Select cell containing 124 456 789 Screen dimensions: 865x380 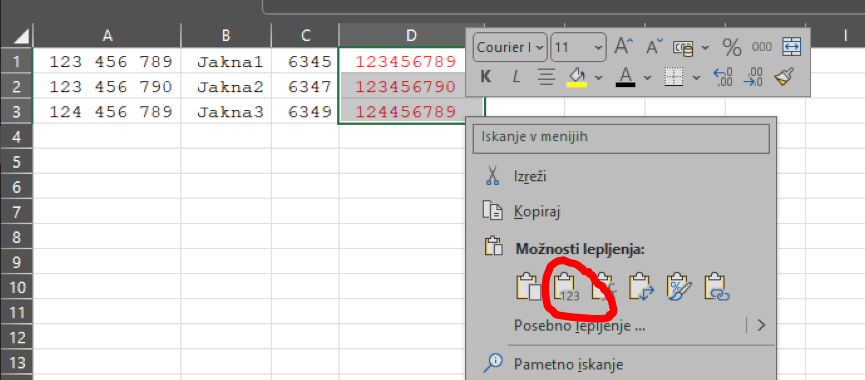[107, 112]
